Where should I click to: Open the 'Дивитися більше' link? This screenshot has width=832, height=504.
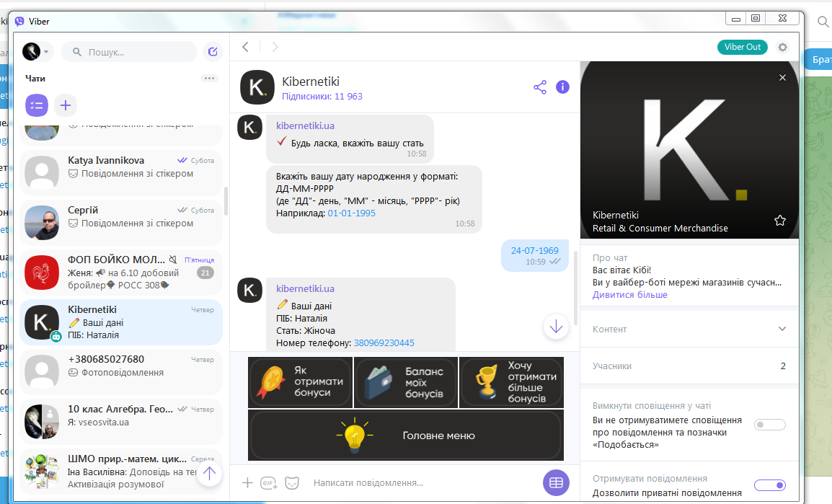click(x=630, y=294)
